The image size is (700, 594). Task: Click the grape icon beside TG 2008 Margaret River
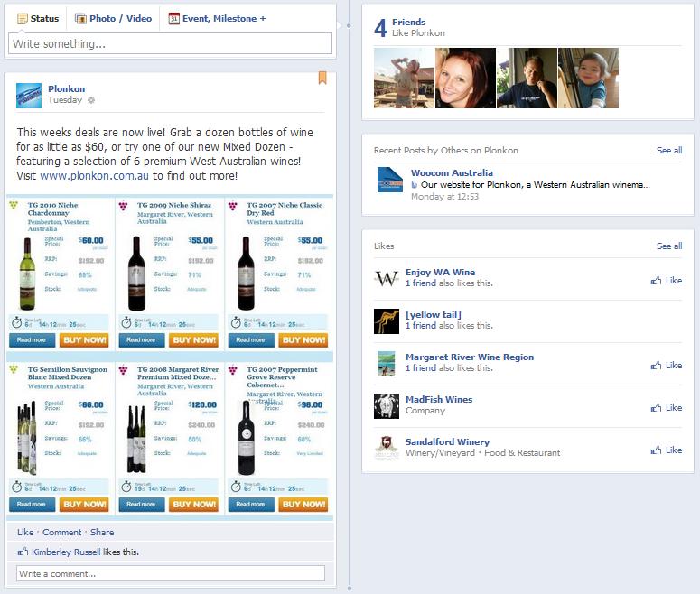click(x=123, y=370)
